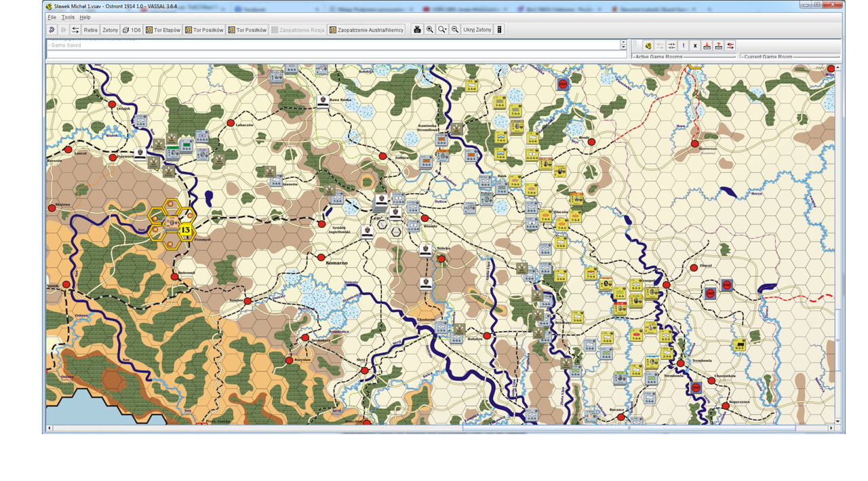
Task: Click the black X icon in server panel
Action: pos(695,45)
